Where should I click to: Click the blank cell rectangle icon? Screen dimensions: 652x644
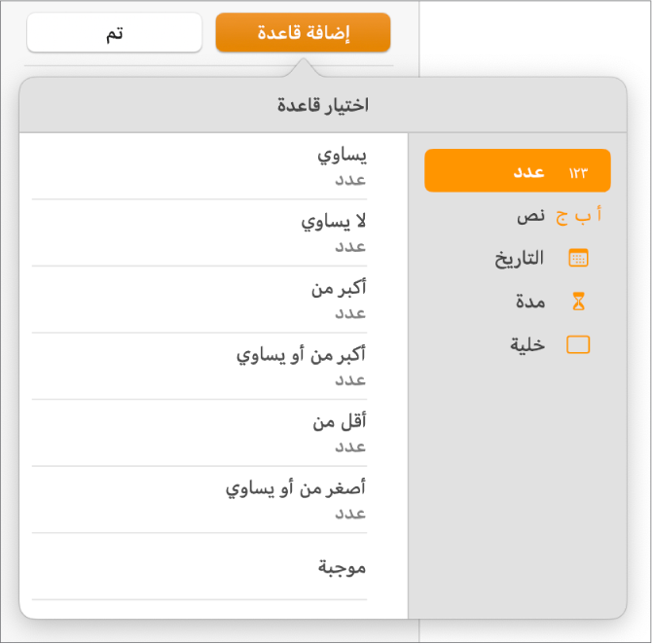[x=579, y=344]
